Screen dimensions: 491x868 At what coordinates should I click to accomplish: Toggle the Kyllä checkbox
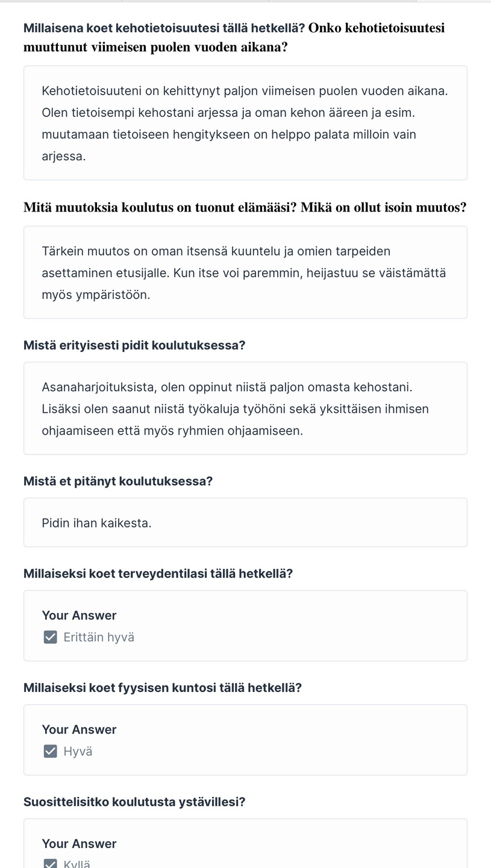51,864
